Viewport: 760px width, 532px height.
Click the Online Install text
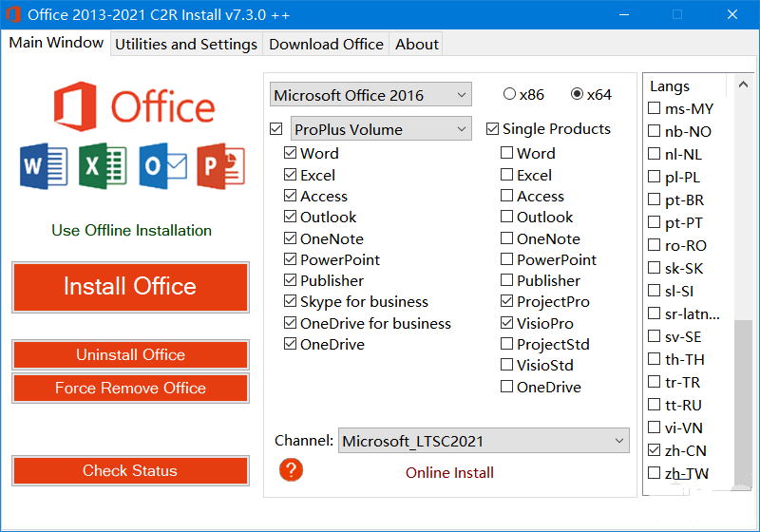click(x=449, y=472)
